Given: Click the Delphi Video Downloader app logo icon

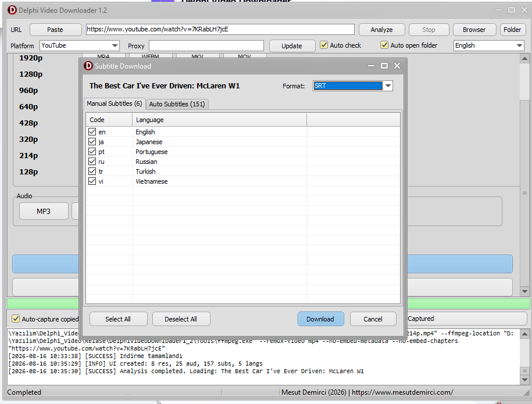Looking at the screenshot, I should point(12,10).
